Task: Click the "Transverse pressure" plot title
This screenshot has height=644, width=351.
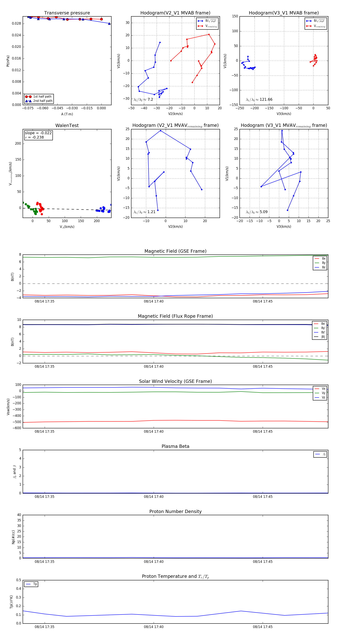Action: point(67,13)
